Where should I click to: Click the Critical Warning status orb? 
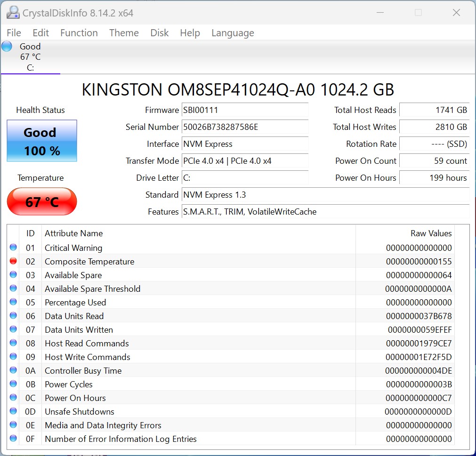13,247
